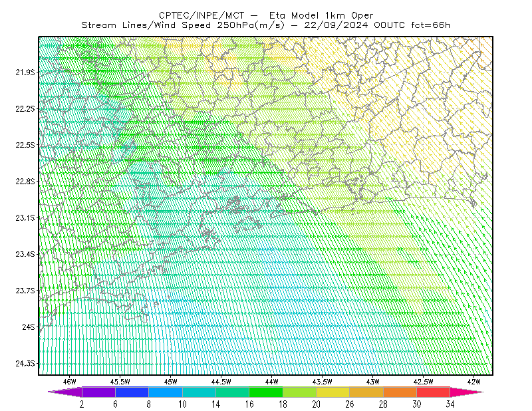Click latitude label '22.5S'
Viewport: 532px width, 411px height.
(x=25, y=145)
